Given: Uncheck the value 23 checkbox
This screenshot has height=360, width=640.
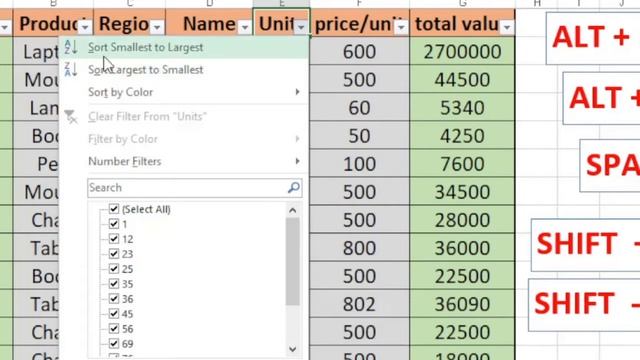Looking at the screenshot, I should [114, 254].
